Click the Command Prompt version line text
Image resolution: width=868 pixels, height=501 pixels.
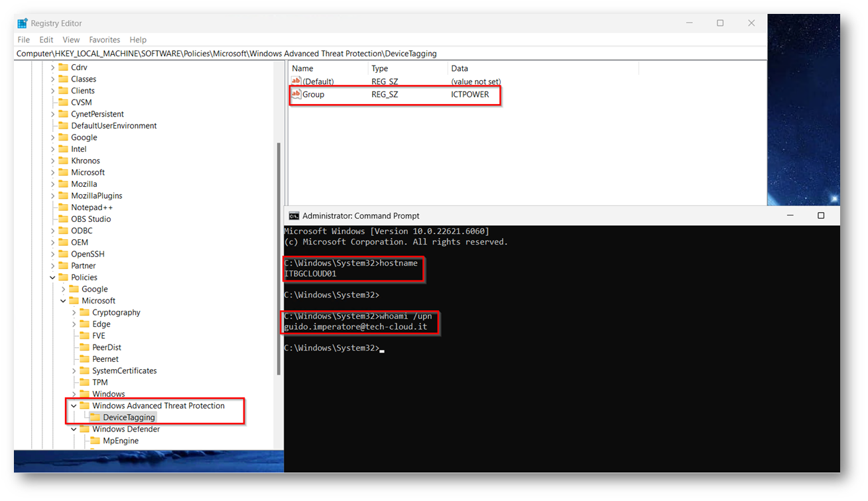387,231
